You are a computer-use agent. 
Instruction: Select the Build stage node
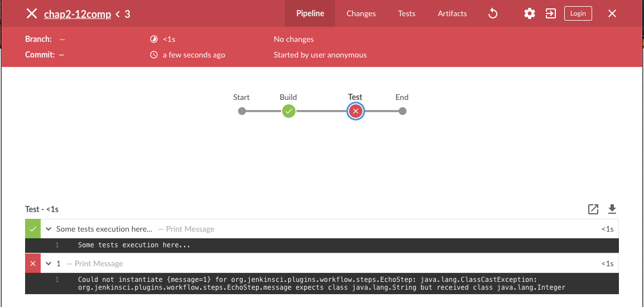click(288, 111)
